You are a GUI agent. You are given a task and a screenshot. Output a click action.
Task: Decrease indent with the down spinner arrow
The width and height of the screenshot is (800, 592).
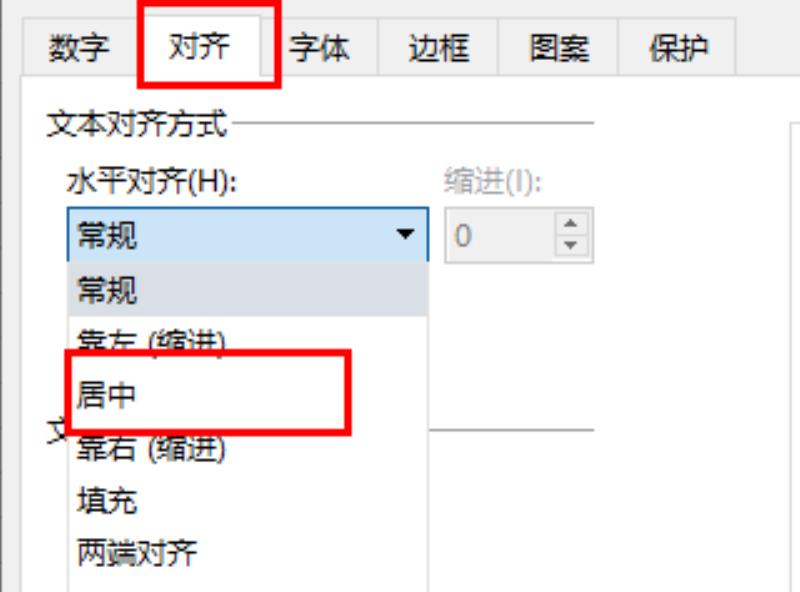(571, 245)
